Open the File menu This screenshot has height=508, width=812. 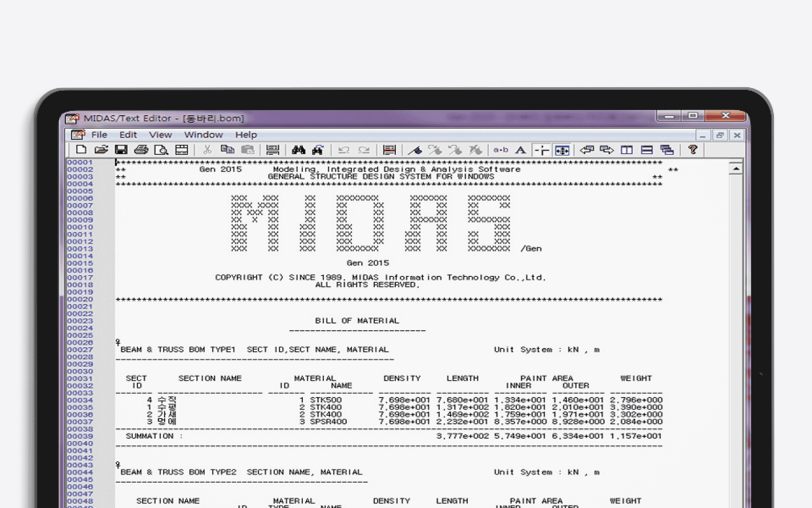[x=99, y=135]
